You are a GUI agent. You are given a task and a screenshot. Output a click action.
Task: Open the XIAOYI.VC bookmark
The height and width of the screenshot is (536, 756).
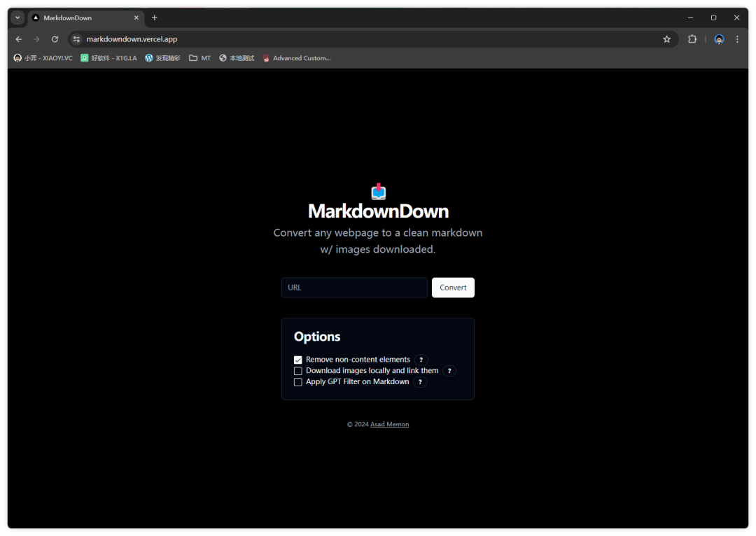43,58
